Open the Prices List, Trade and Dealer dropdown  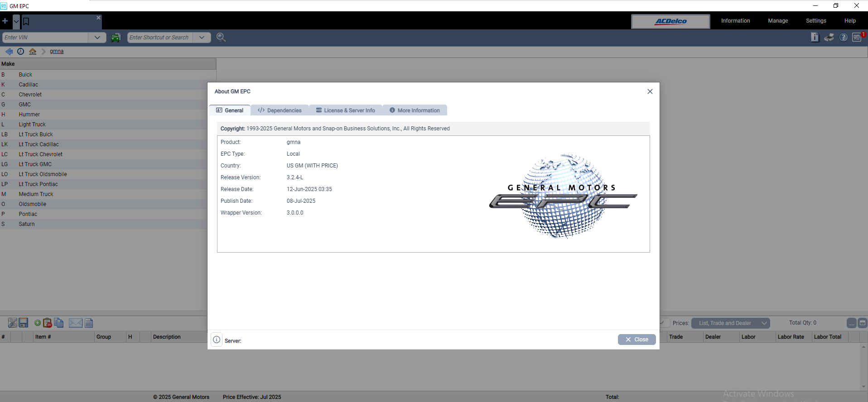pyautogui.click(x=730, y=323)
